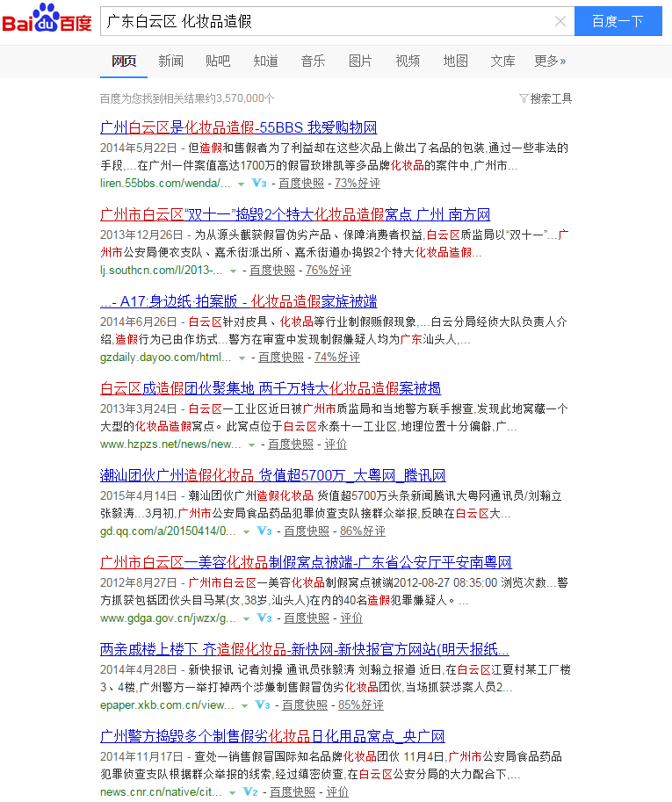
Task: Open 评价 link for www.gdga.gov.cn result
Action: point(351,618)
